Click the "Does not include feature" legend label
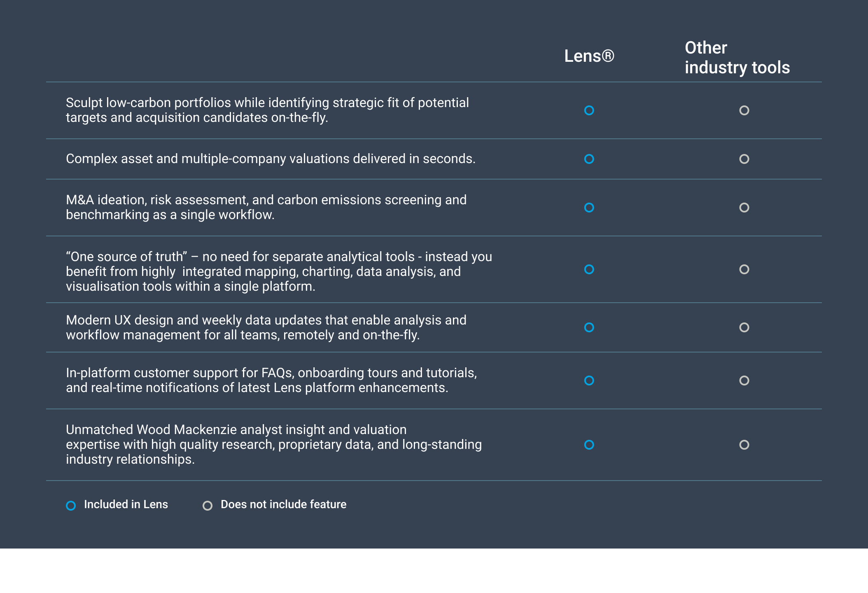868x593 pixels. coord(283,504)
